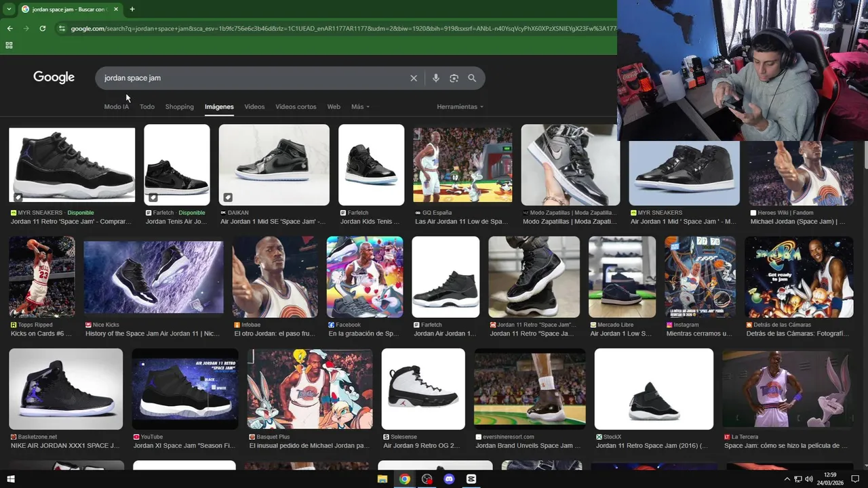Viewport: 868px width, 488px height.
Task: Open the Instagram Space Jam poster image
Action: click(x=700, y=277)
